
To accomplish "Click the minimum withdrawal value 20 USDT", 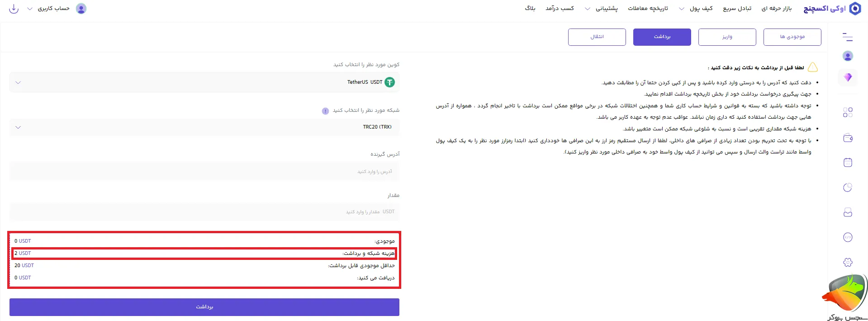I will pos(24,266).
